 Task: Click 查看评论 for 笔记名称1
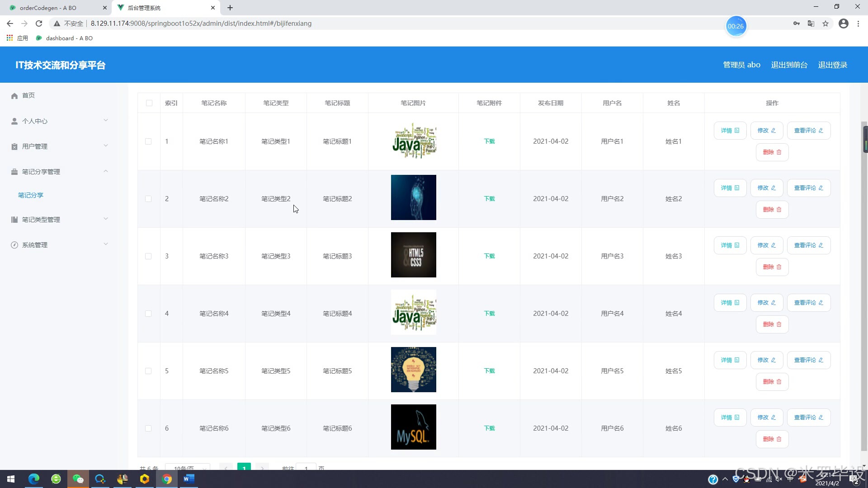pos(809,131)
